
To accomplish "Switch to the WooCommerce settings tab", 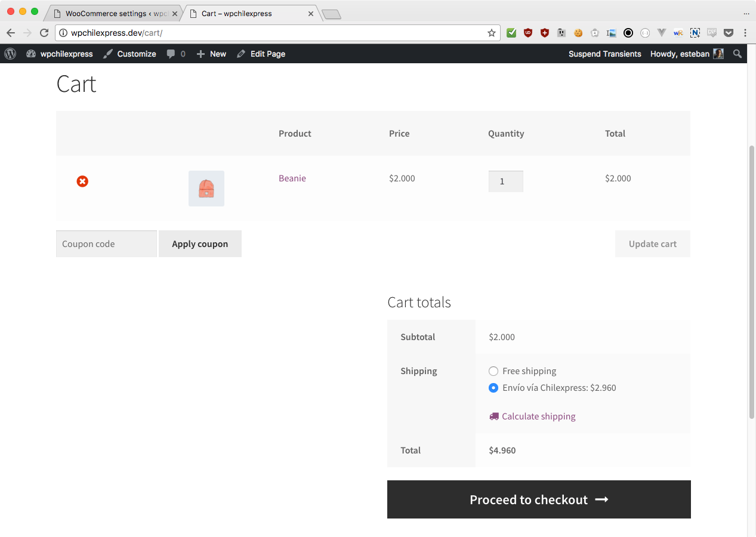I will click(112, 13).
